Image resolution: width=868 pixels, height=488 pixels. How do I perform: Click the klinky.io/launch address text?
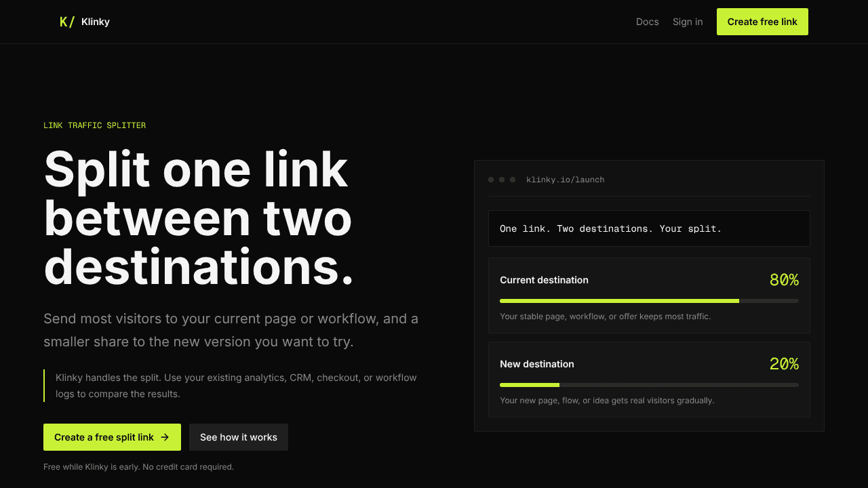coord(565,180)
